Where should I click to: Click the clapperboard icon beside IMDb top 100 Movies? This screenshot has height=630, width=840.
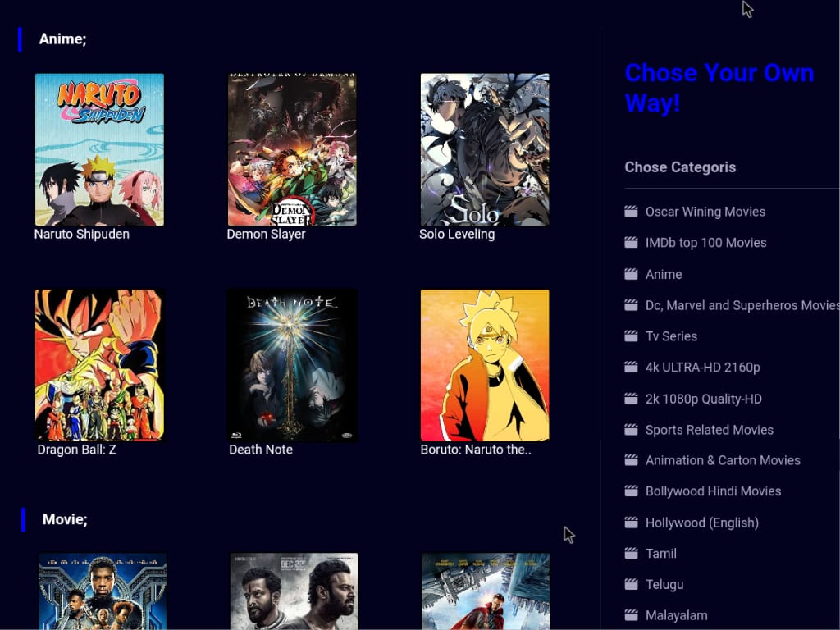pos(631,243)
